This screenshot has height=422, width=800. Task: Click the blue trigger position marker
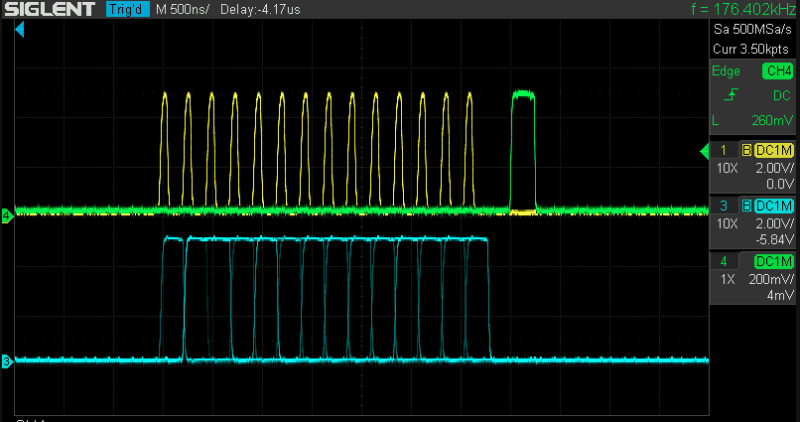pyautogui.click(x=18, y=33)
